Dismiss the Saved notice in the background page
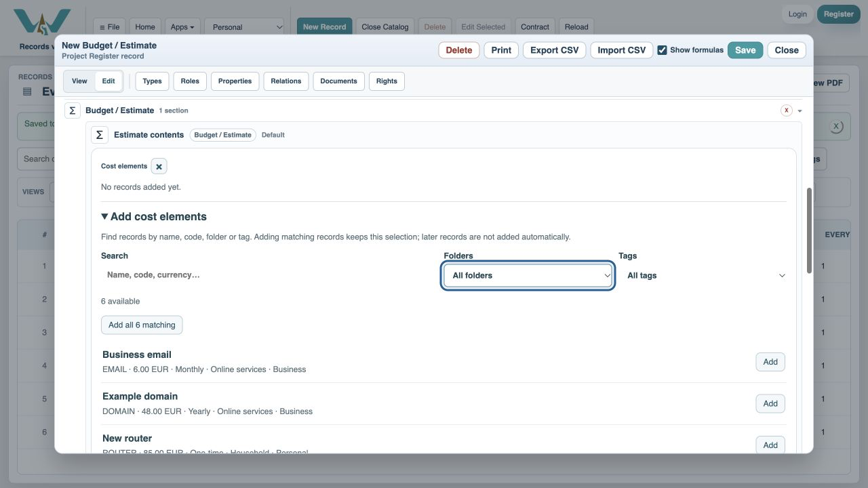Screen dimensions: 868x488 (x=836, y=126)
